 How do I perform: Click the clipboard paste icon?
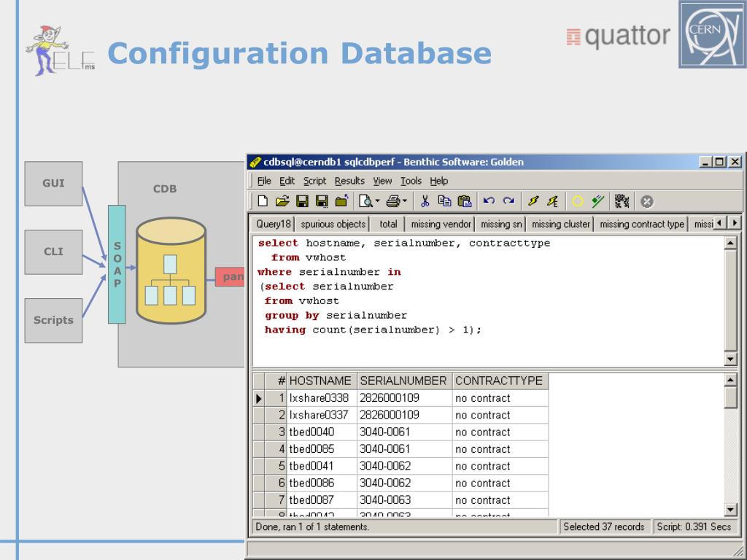(465, 201)
